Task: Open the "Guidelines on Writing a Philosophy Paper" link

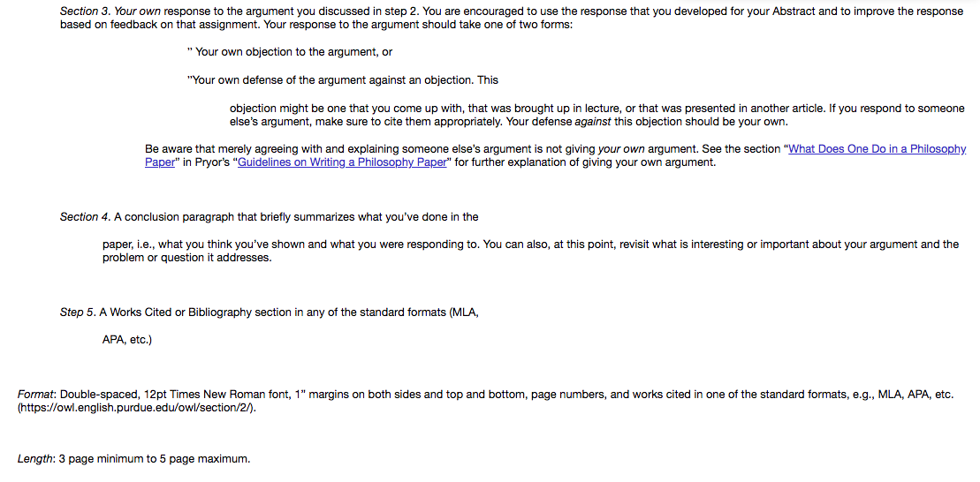Action: pyautogui.click(x=343, y=163)
